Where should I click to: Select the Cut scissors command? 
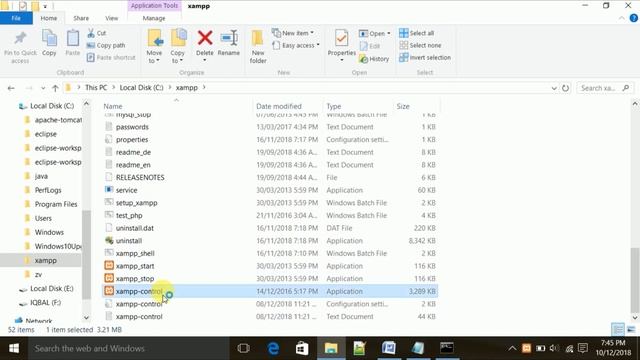(97, 33)
